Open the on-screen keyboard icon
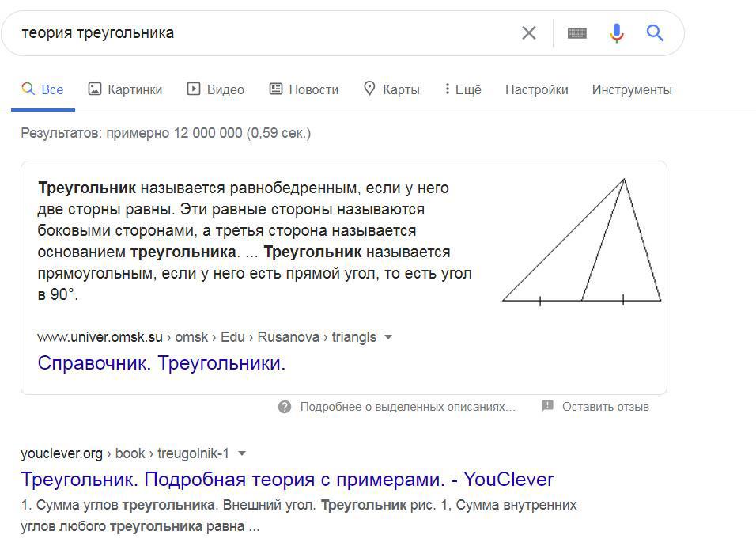Viewport: 756px width, 550px height. click(577, 33)
